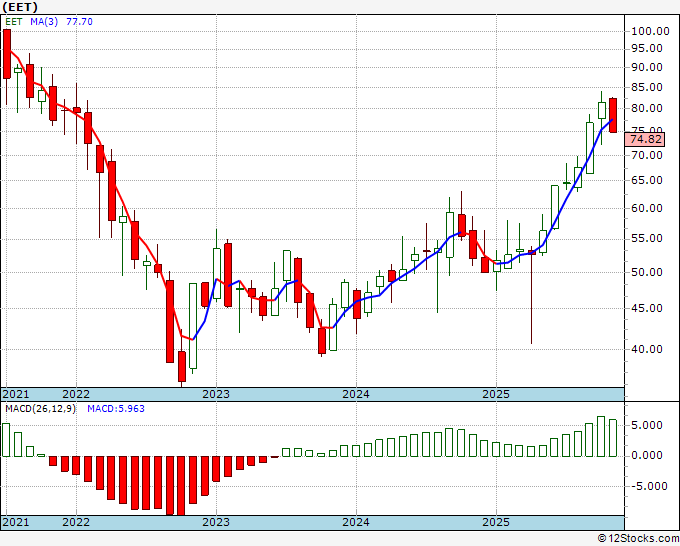
Task: Click 2024 on the MACD timeline
Action: [356, 522]
